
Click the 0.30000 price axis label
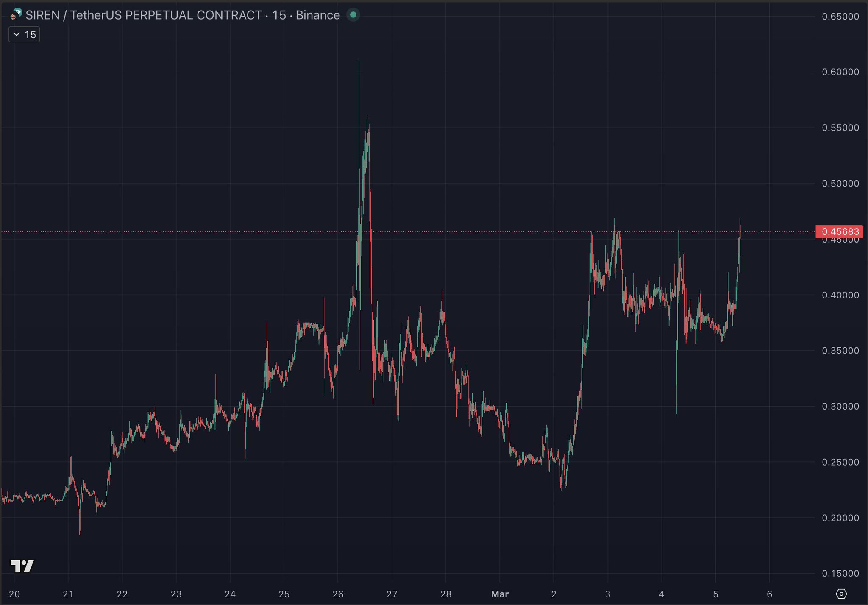pos(840,406)
